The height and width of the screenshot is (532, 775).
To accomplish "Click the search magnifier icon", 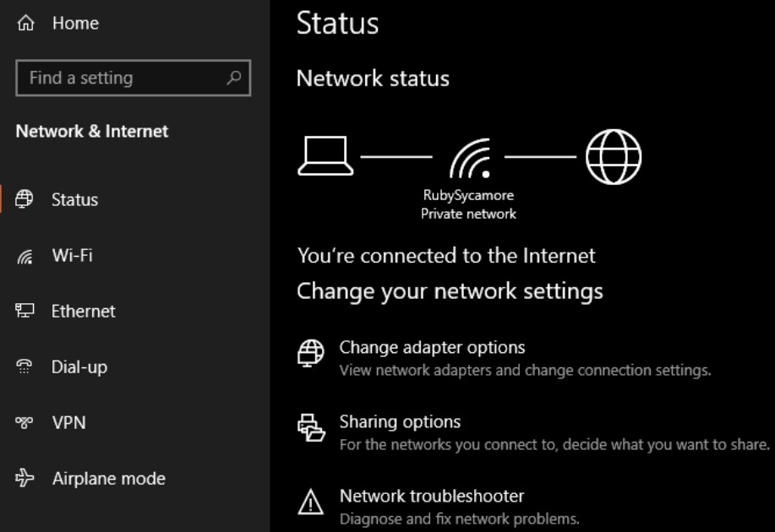I will [233, 78].
